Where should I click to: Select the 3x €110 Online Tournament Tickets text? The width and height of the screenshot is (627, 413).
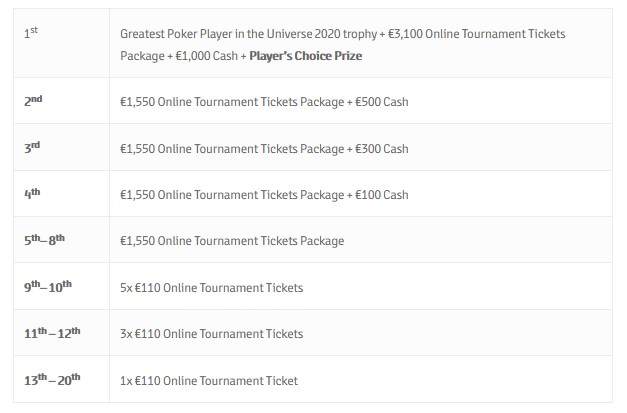coord(211,334)
